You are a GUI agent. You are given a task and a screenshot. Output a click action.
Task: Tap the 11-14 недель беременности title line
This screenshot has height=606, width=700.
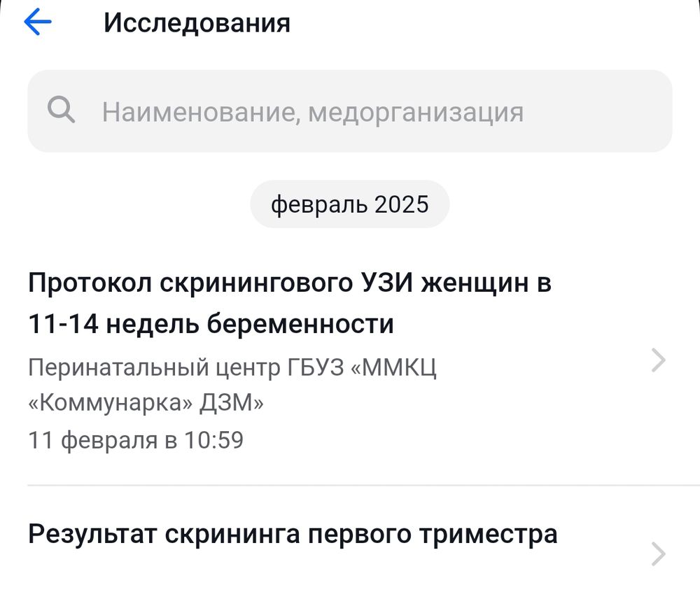[x=211, y=324]
